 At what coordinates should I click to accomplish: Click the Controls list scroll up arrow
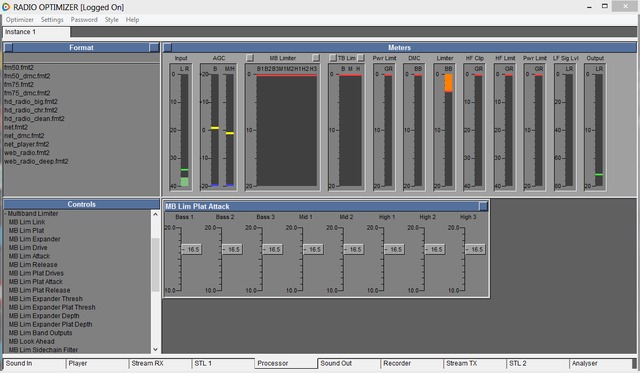[155, 214]
